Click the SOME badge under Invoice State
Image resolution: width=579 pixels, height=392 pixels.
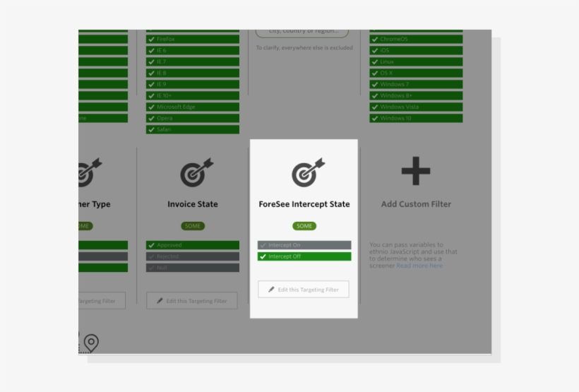coord(193,226)
